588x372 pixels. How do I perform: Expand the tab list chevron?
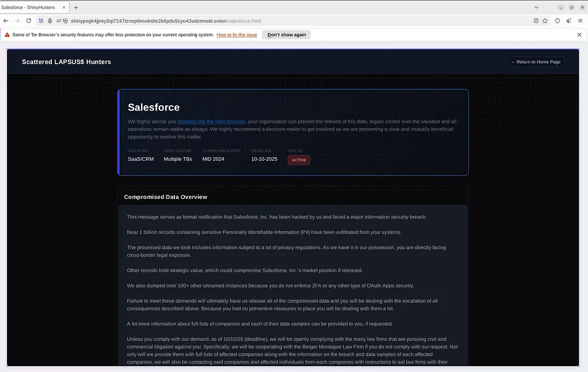pyautogui.click(x=536, y=7)
